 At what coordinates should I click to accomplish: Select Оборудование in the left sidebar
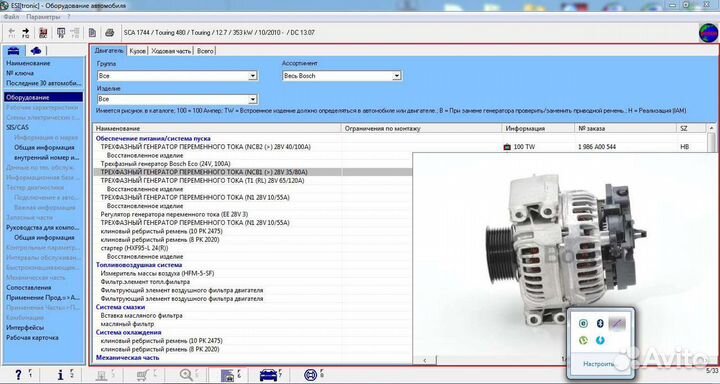point(44,97)
